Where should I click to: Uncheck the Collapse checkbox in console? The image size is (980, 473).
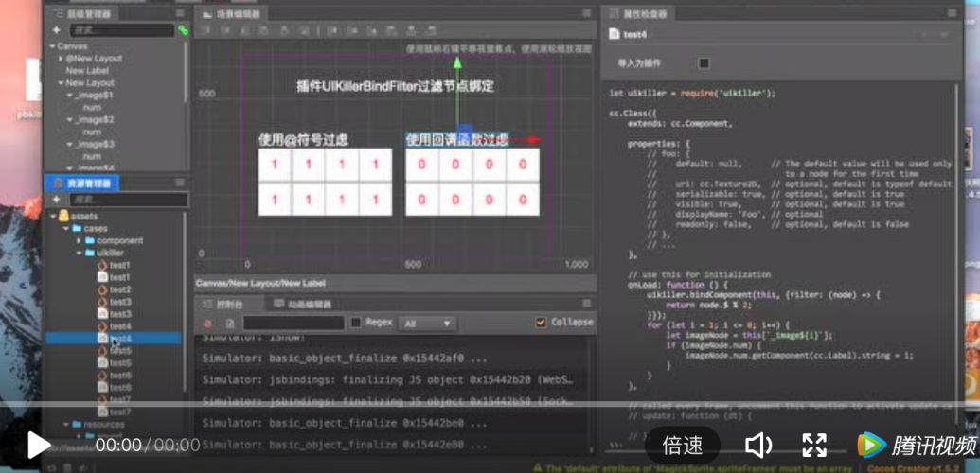[541, 323]
